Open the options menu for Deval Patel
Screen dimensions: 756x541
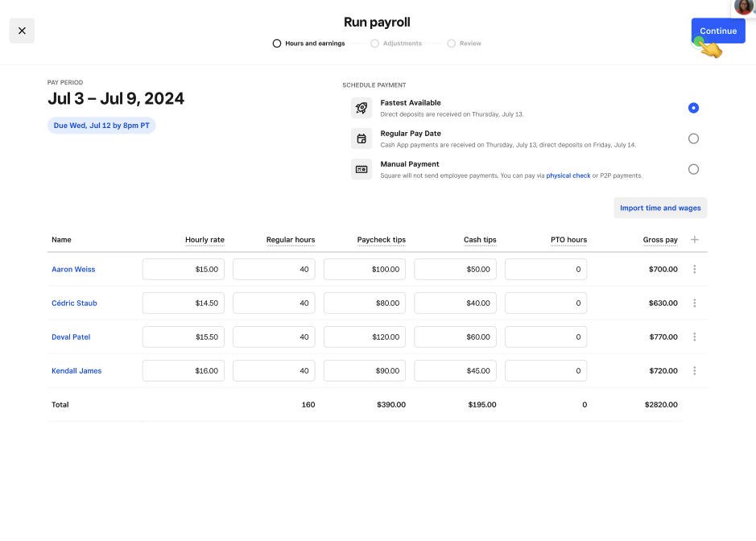click(x=694, y=337)
